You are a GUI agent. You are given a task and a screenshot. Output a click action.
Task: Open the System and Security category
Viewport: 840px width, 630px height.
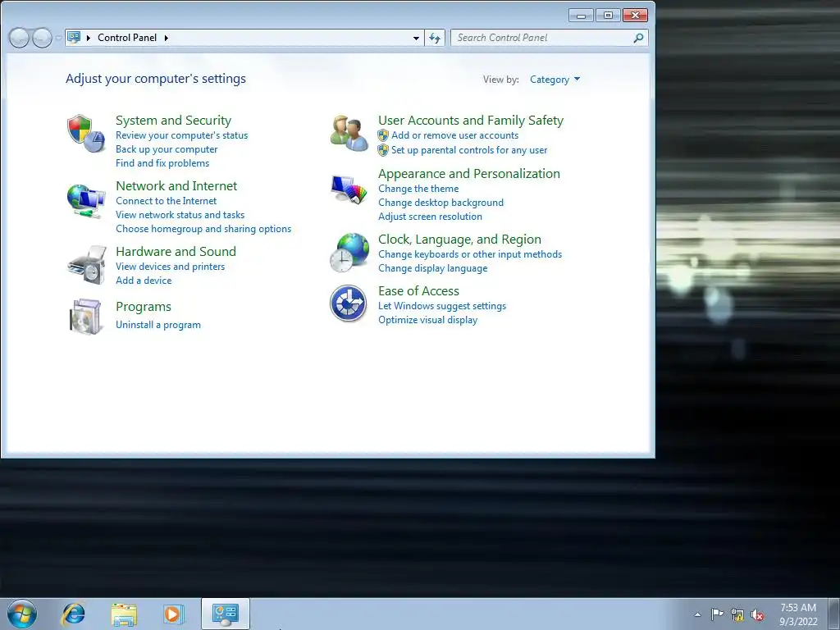click(x=174, y=121)
